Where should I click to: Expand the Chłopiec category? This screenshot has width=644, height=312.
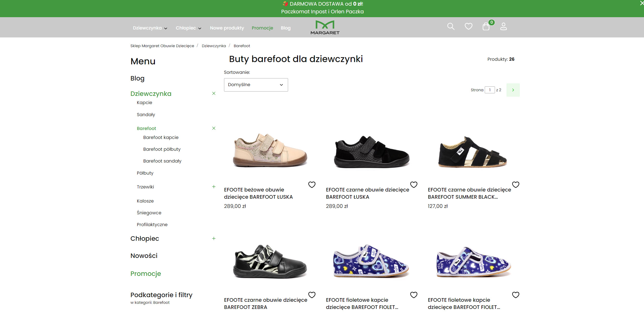[214, 238]
